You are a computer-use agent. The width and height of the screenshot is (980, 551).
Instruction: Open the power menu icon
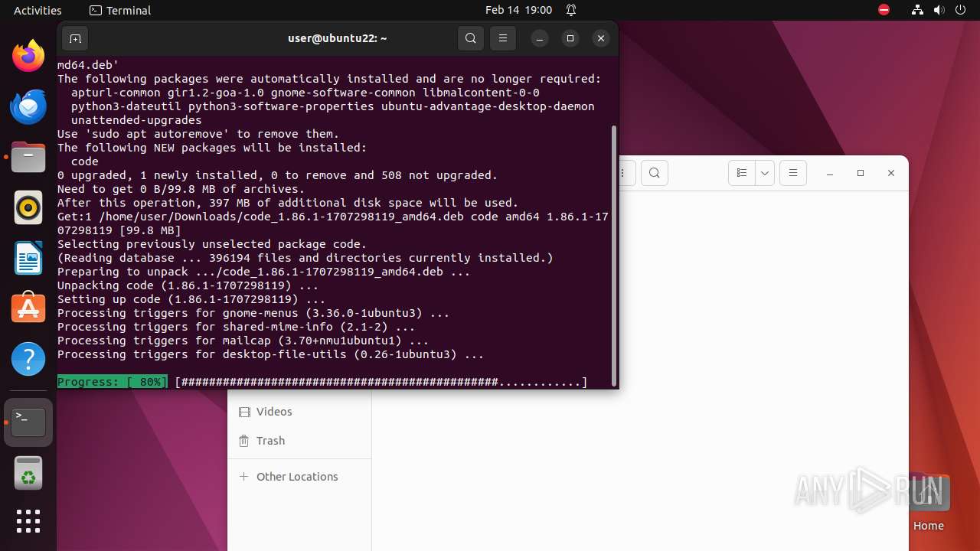click(x=960, y=10)
